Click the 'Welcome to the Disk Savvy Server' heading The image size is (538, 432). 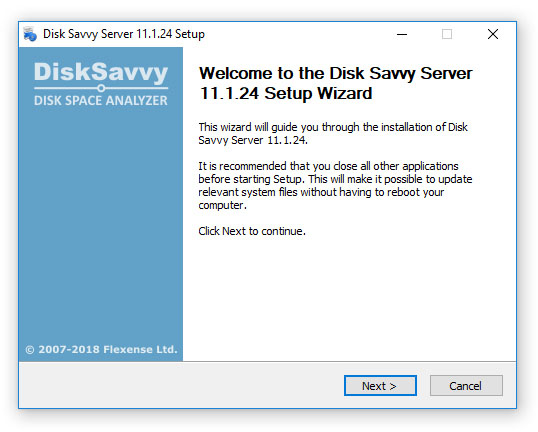336,73
